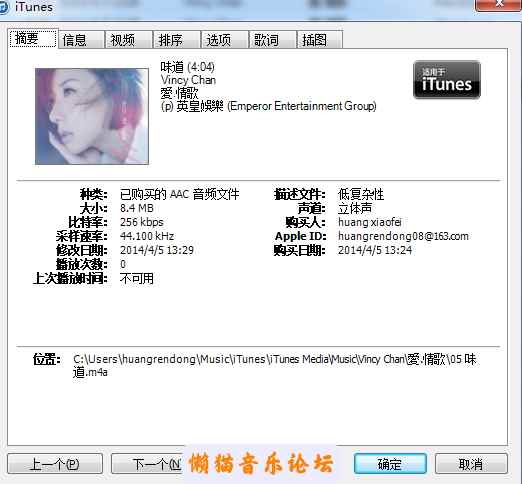Click the 44.100 kHz sample rate
The image size is (522, 484).
tap(147, 236)
